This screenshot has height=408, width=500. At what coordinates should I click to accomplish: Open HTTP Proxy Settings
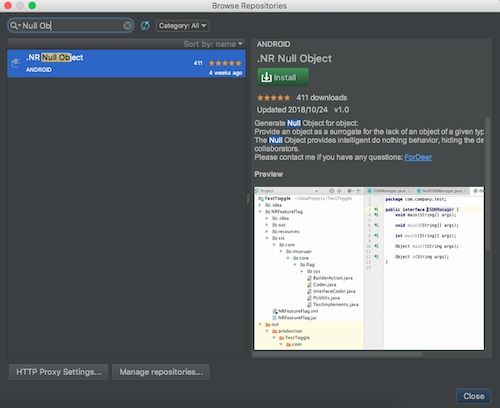pyautogui.click(x=59, y=372)
